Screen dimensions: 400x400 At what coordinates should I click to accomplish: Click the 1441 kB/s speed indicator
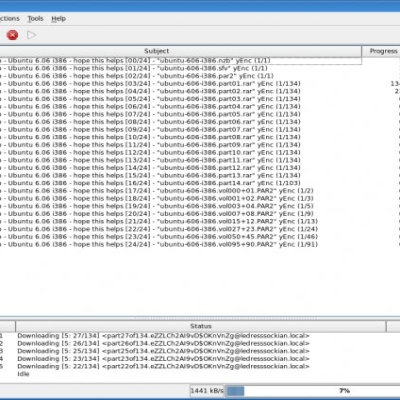coord(207,391)
